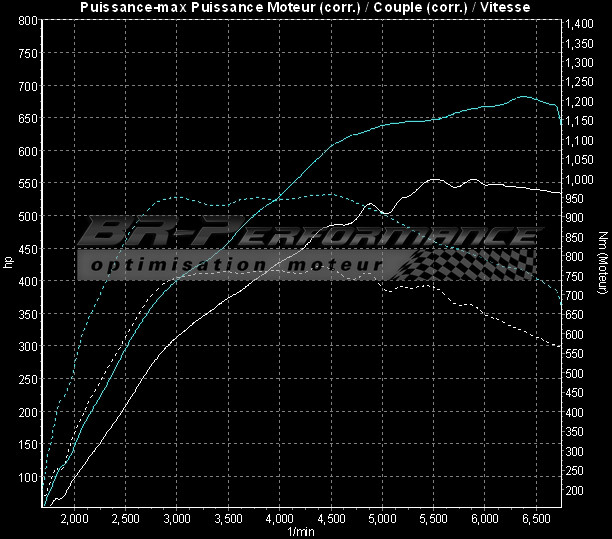This screenshot has height=539, width=612.
Task: Click the peak of the solid cyan power curve
Action: tap(522, 97)
